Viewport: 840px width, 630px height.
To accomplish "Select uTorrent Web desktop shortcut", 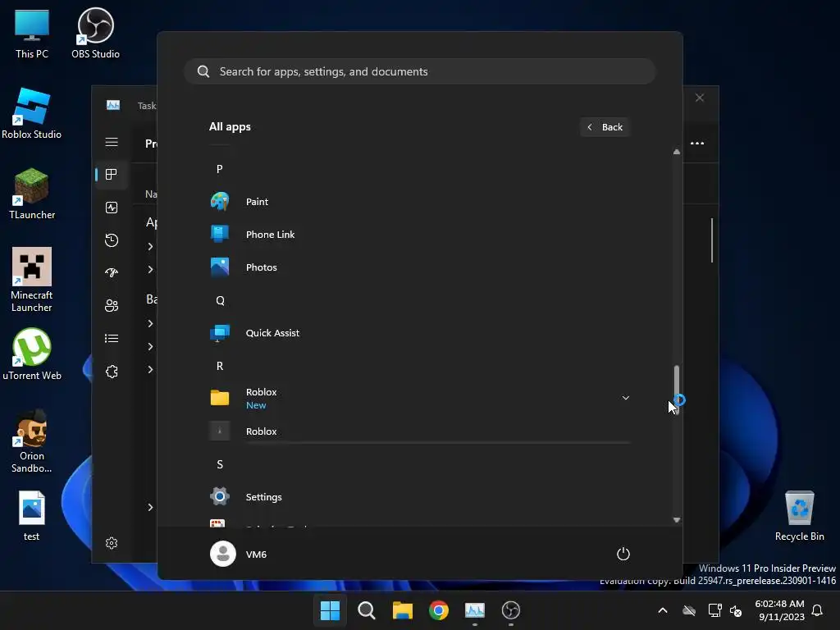I will coord(32,354).
